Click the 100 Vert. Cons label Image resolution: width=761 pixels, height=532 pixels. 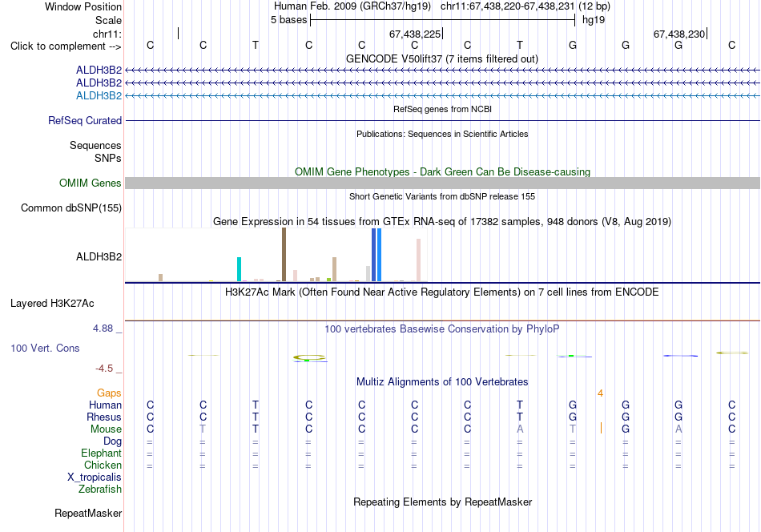pyautogui.click(x=45, y=348)
